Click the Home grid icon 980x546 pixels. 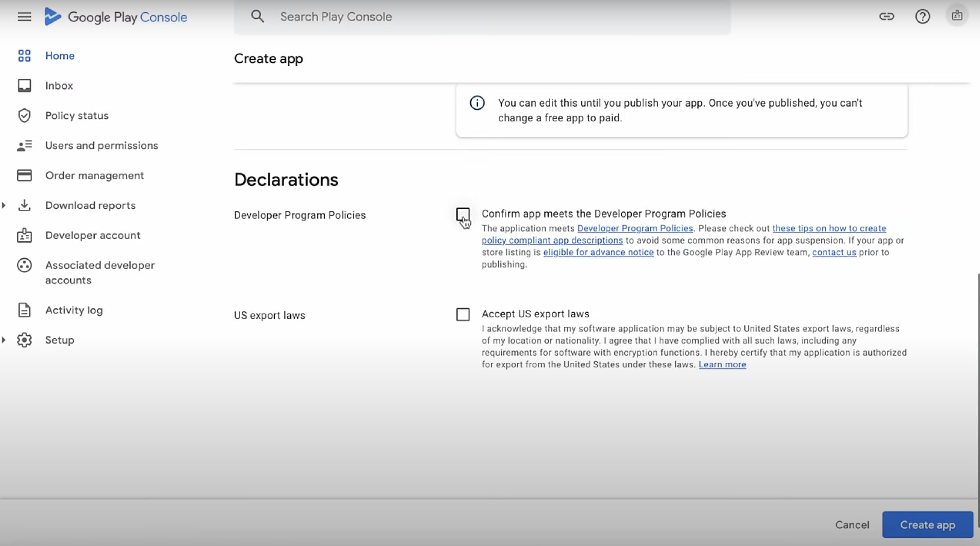pyautogui.click(x=24, y=55)
